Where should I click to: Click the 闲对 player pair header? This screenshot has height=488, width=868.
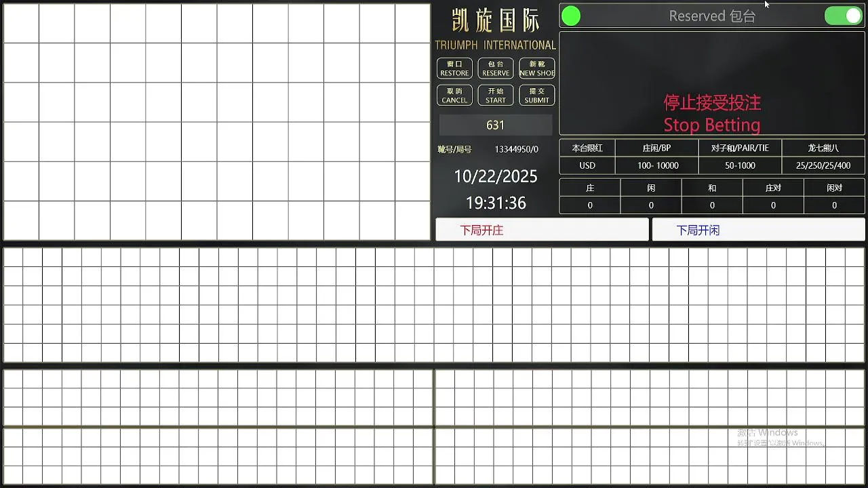tap(834, 188)
